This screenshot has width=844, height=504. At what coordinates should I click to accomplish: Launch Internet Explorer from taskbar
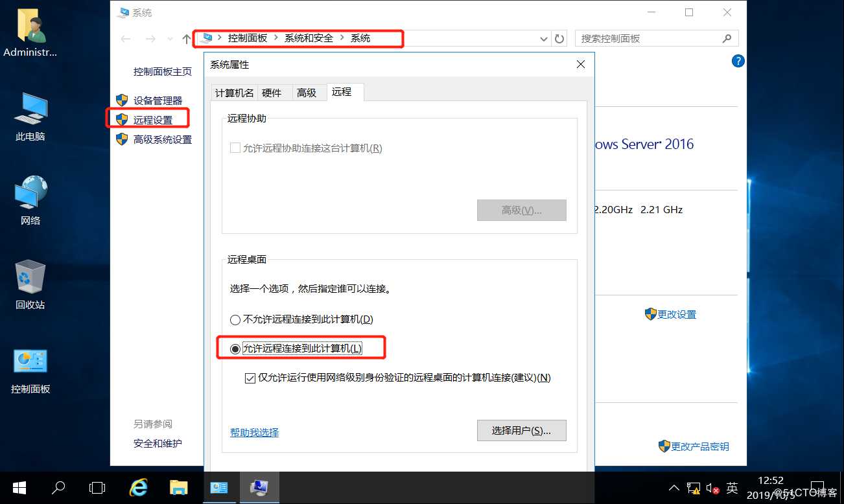point(139,488)
